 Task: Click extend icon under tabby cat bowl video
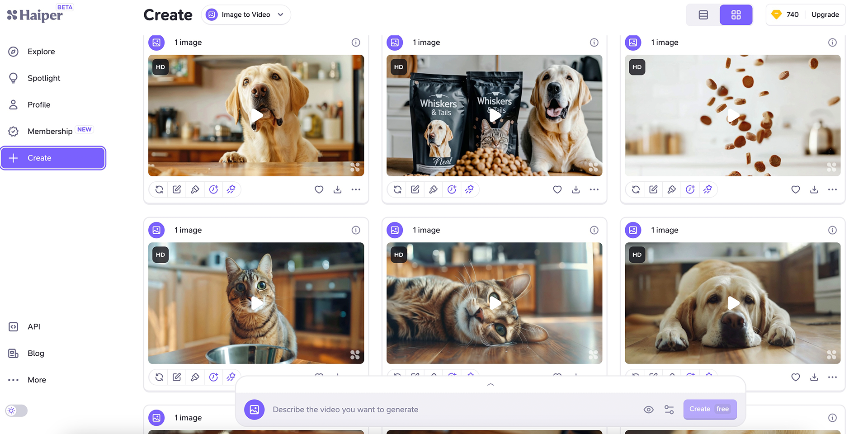213,377
